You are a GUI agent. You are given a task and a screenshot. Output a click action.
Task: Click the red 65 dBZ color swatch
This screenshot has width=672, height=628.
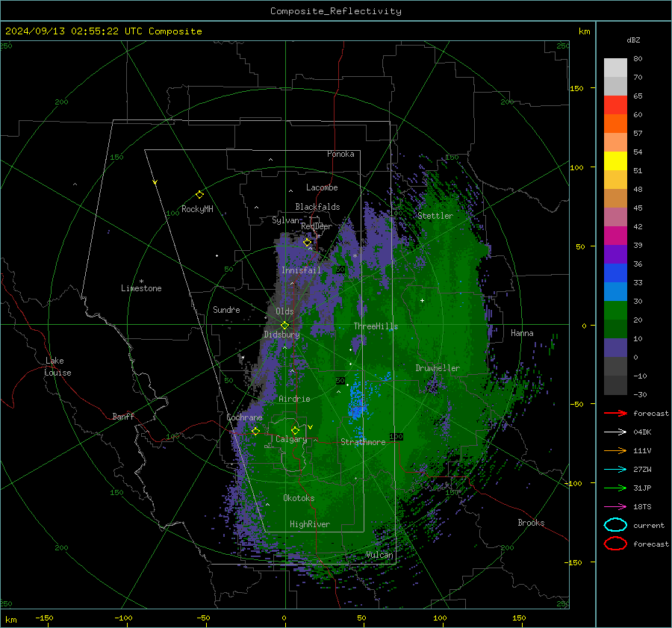coord(615,105)
